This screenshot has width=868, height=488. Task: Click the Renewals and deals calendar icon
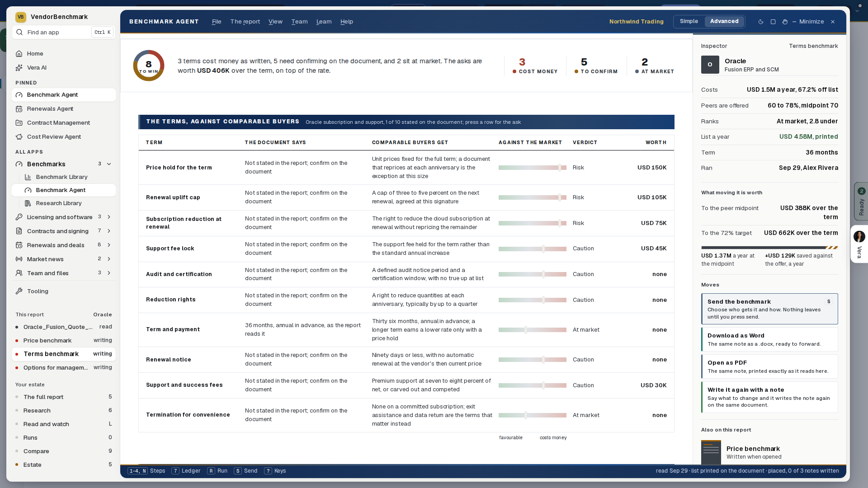pos(19,245)
